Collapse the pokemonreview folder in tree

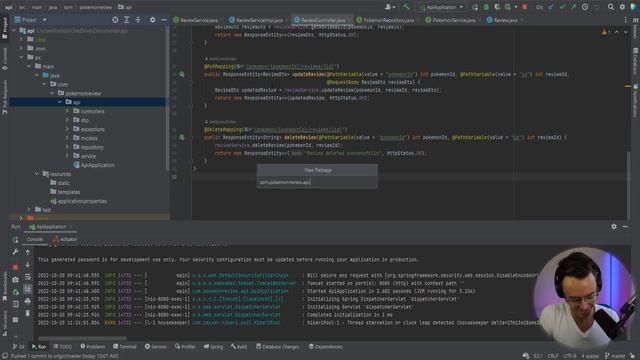52,93
